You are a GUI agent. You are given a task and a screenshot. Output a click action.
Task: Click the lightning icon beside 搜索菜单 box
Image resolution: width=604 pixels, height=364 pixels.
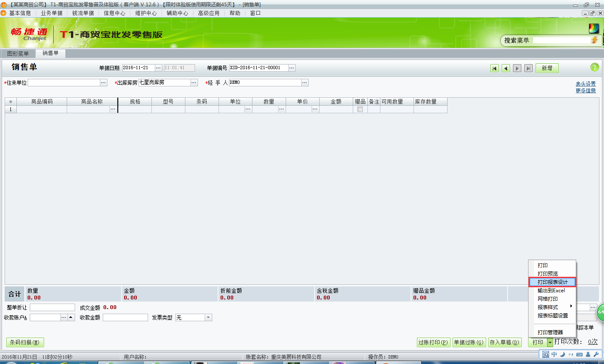[595, 40]
